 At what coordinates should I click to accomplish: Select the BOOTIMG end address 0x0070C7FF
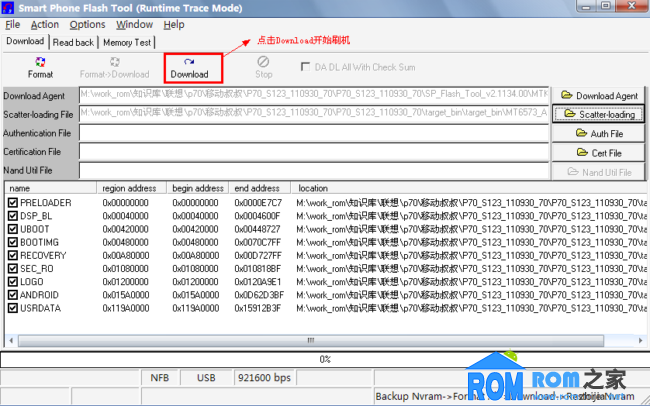pyautogui.click(x=257, y=242)
